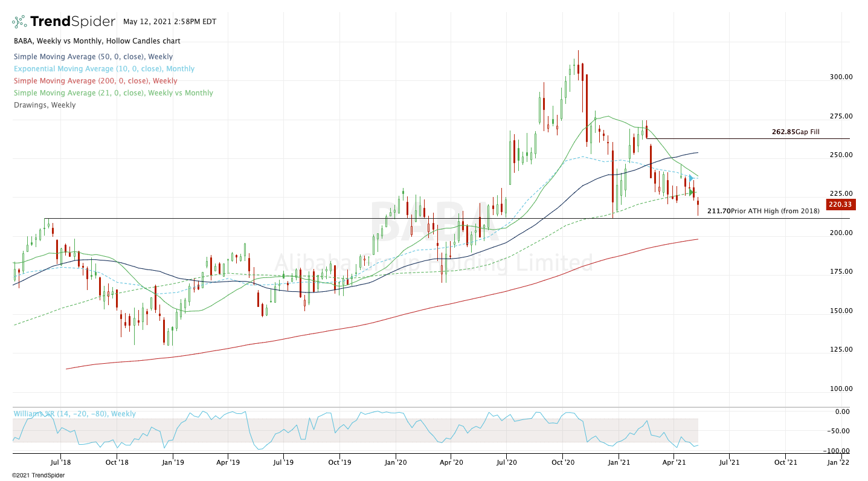The width and height of the screenshot is (868, 481).
Task: Click the cyan triangle marker on the chart
Action: (691, 178)
